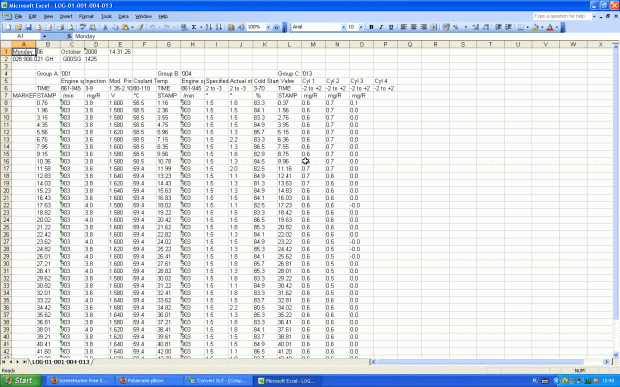Image resolution: width=620 pixels, height=387 pixels.
Task: Select cell A1 containing Monday
Action: pos(23,51)
